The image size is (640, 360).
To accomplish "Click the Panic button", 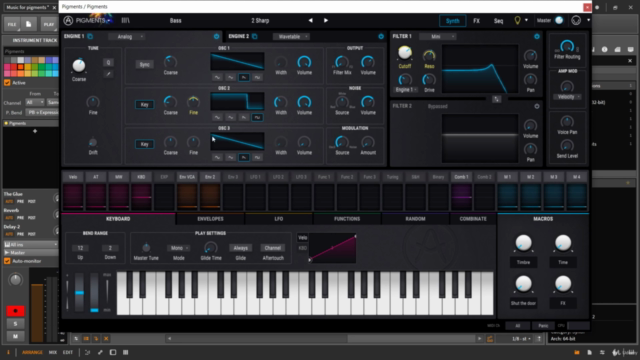I will pos(543,326).
